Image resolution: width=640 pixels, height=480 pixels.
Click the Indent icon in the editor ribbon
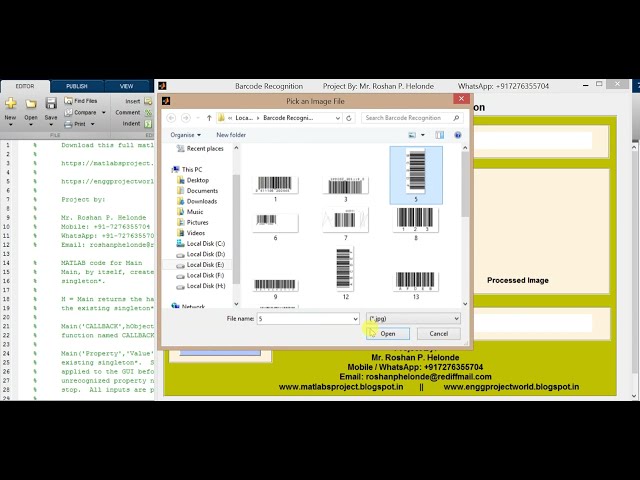[148, 124]
